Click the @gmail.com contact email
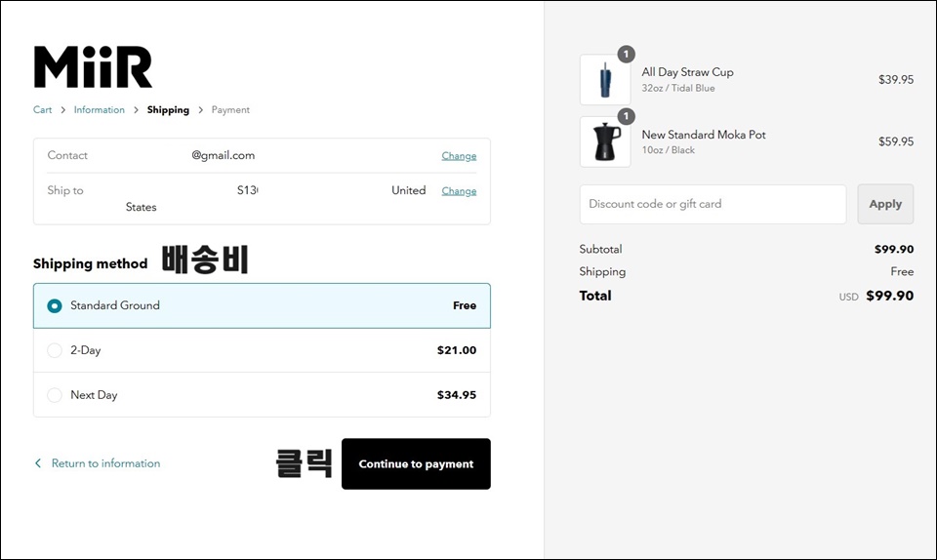The width and height of the screenshot is (937, 560). pyautogui.click(x=223, y=155)
